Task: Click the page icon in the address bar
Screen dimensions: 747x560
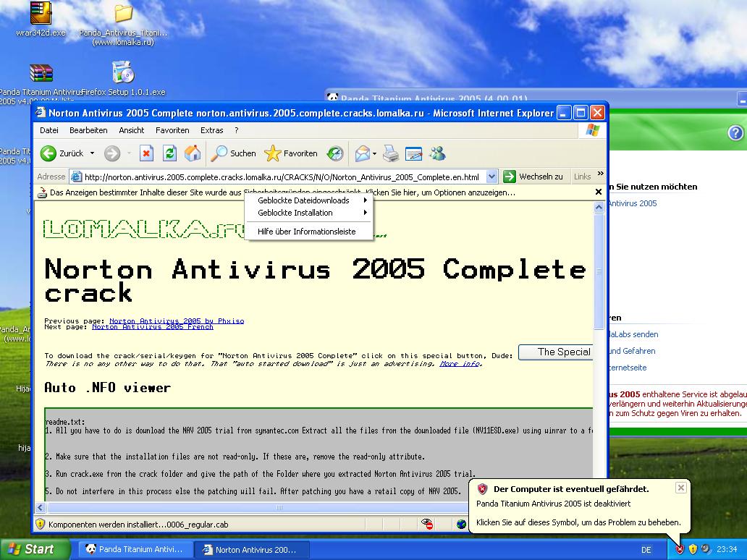Action: coord(76,177)
